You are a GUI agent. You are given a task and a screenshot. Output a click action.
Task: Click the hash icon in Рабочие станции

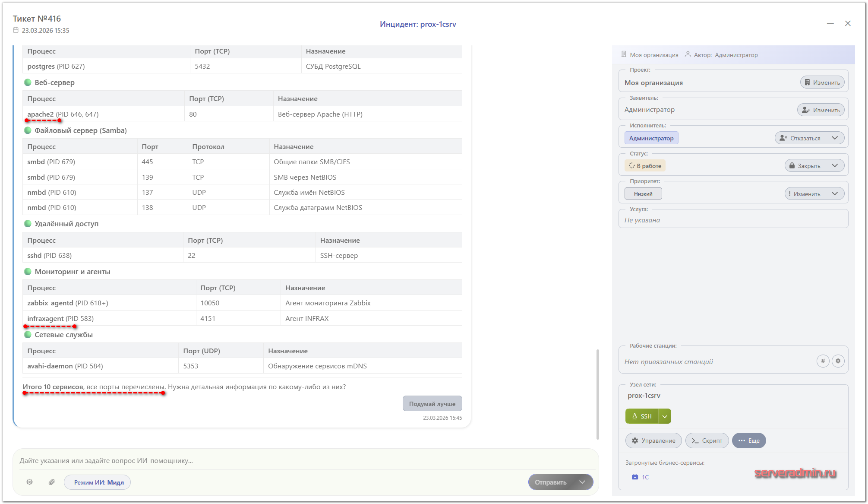coord(823,361)
